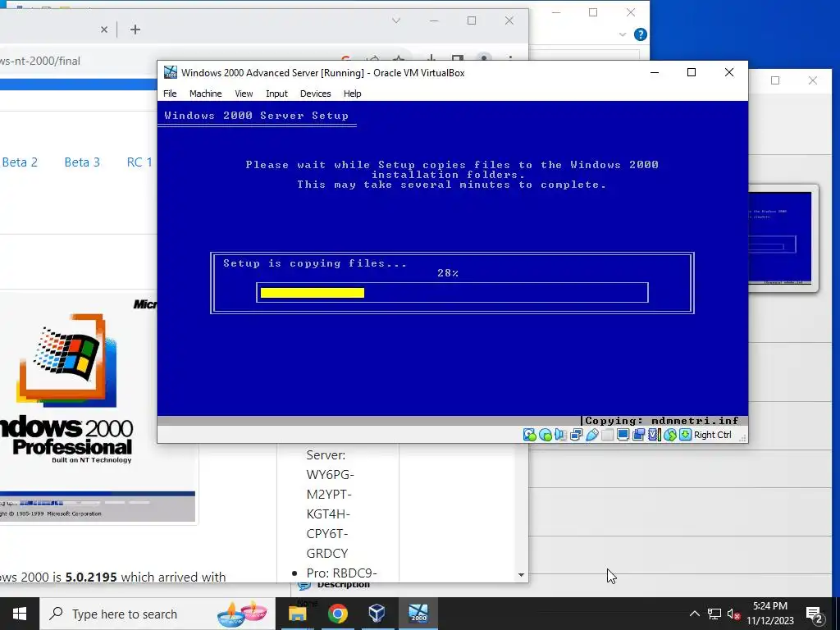Click the audio indicator in VirtualBox status bar
The image size is (840, 630).
click(x=560, y=435)
